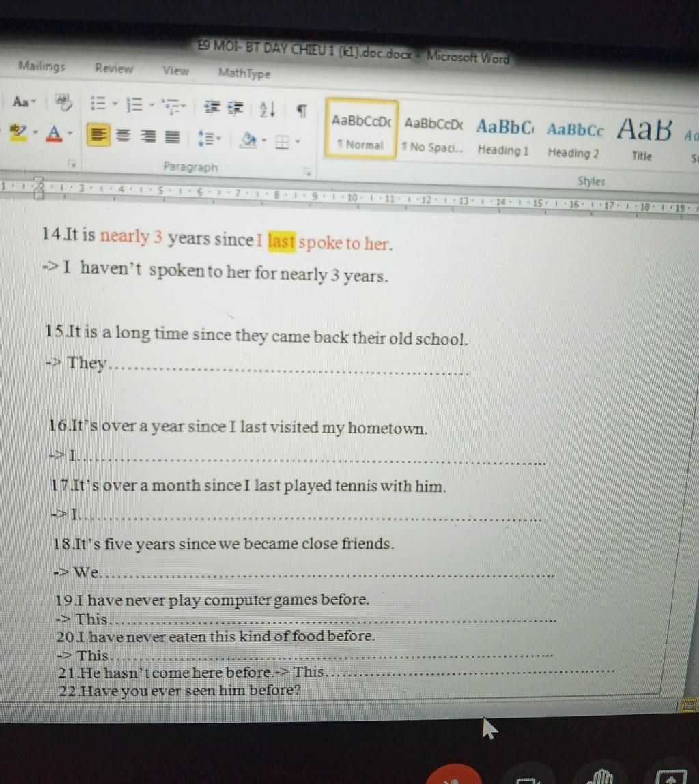Open the Paragraph dialog launcher arrow
Screen dimensions: 699x784
pyautogui.click(x=307, y=171)
